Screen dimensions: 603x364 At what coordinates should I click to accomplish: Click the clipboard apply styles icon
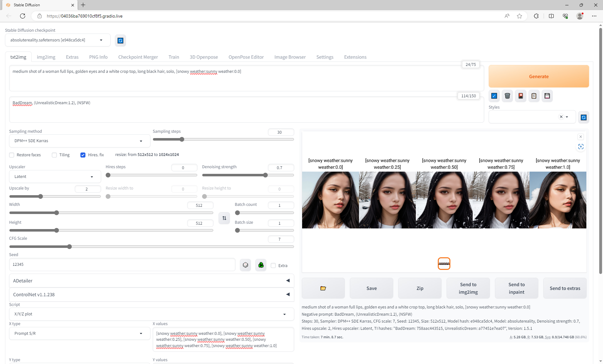point(534,96)
